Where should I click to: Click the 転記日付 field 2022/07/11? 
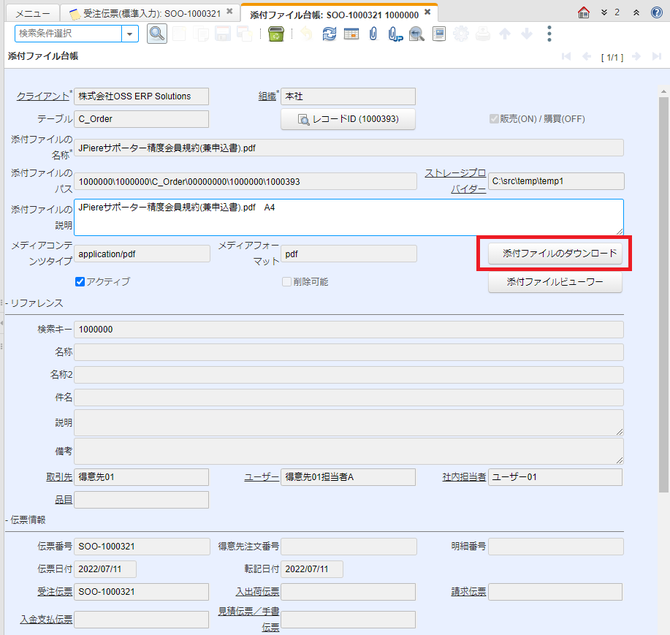(312, 569)
